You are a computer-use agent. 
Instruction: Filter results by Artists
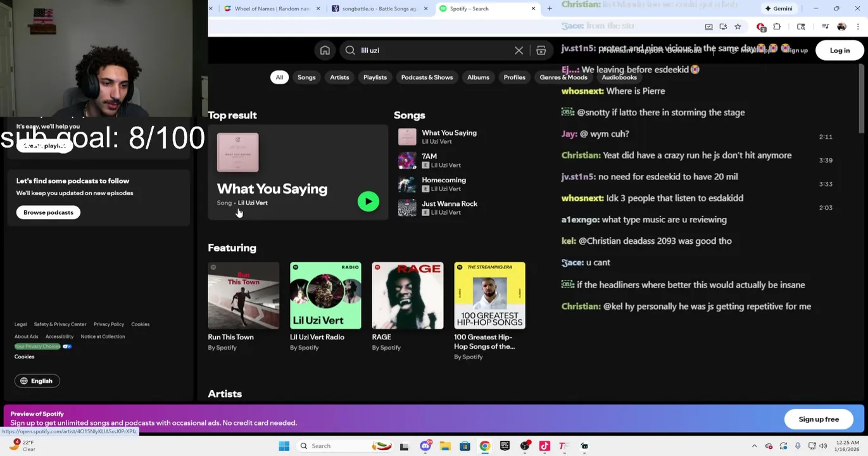(339, 77)
